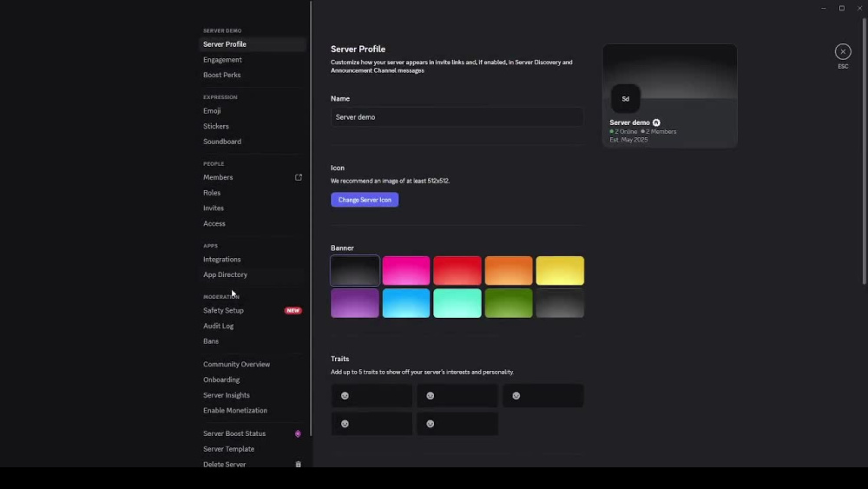This screenshot has width=868, height=489.
Task: Click the last trait slot in bottom row
Action: coord(457,424)
